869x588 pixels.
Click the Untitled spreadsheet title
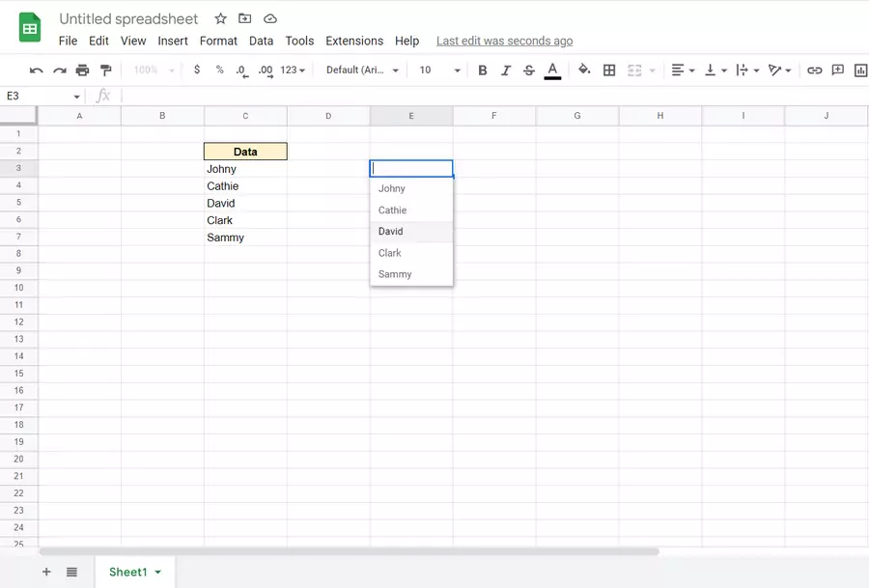pyautogui.click(x=128, y=19)
